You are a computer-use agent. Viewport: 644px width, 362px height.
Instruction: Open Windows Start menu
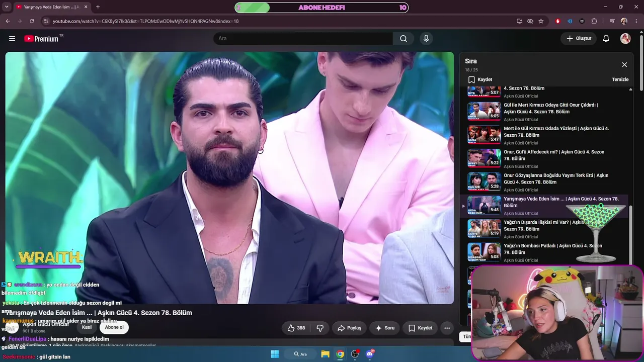point(275,354)
